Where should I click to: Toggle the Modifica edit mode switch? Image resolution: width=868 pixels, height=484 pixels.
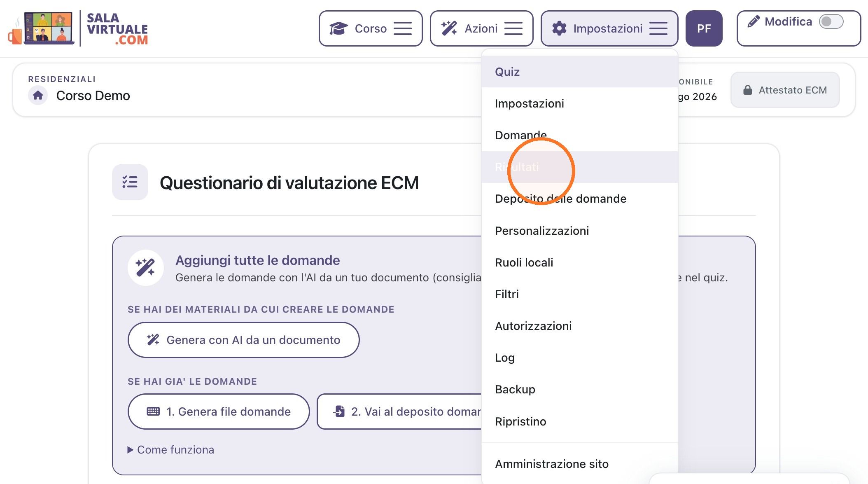pos(831,21)
